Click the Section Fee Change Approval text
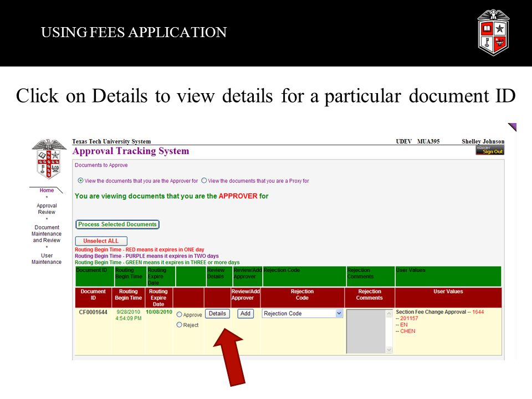Screen dimensions: 532x399 click(x=431, y=312)
